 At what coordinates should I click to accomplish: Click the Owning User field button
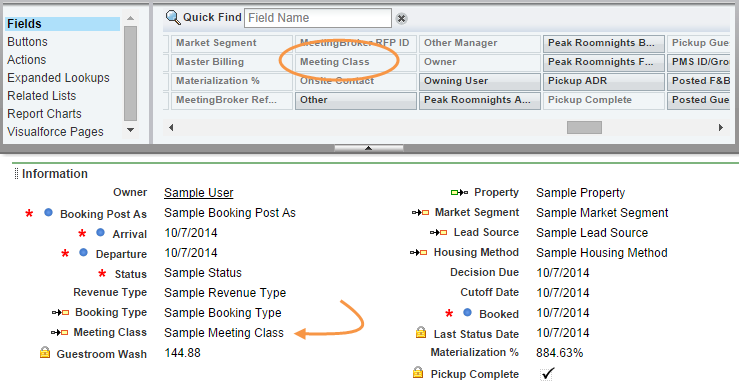479,81
